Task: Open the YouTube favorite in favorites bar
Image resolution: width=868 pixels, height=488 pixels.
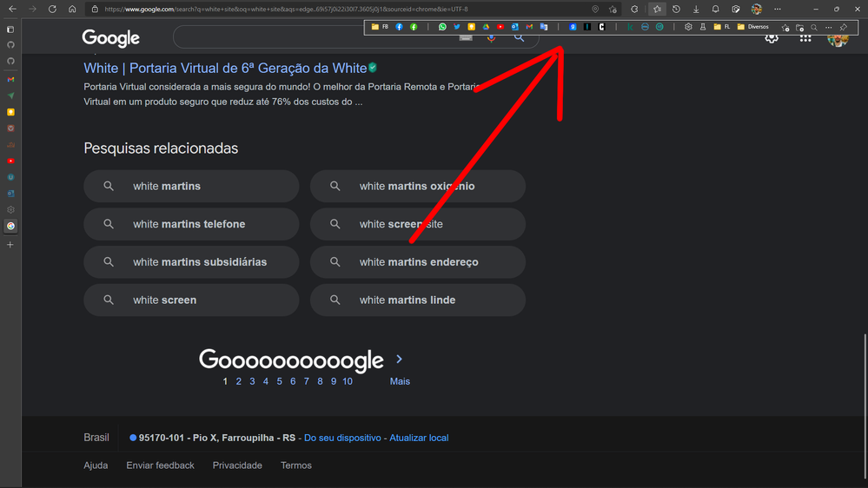Action: [500, 27]
